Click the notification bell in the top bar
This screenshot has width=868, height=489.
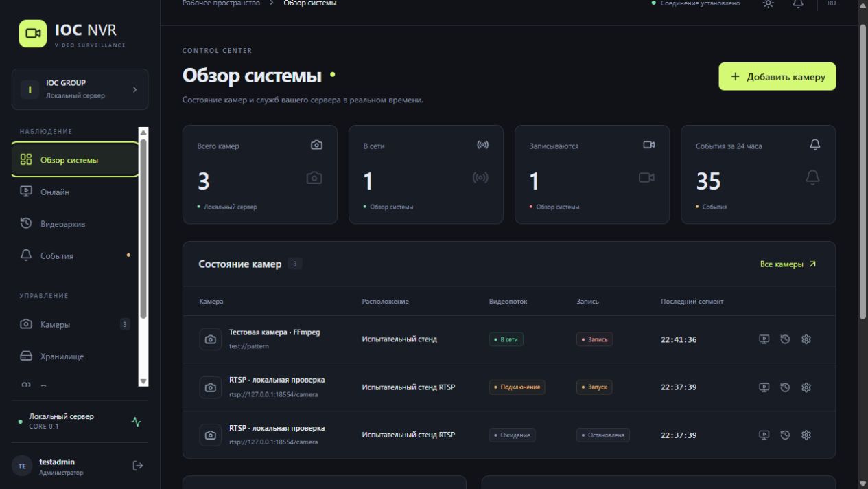pos(798,4)
